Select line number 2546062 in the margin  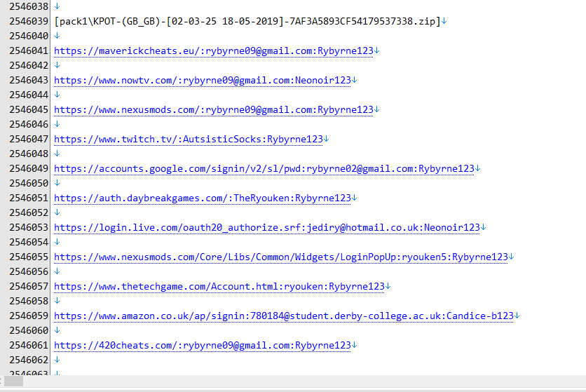click(29, 360)
